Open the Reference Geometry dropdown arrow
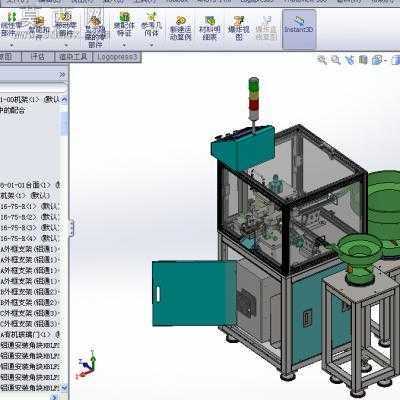The image size is (400, 400). [x=151, y=44]
